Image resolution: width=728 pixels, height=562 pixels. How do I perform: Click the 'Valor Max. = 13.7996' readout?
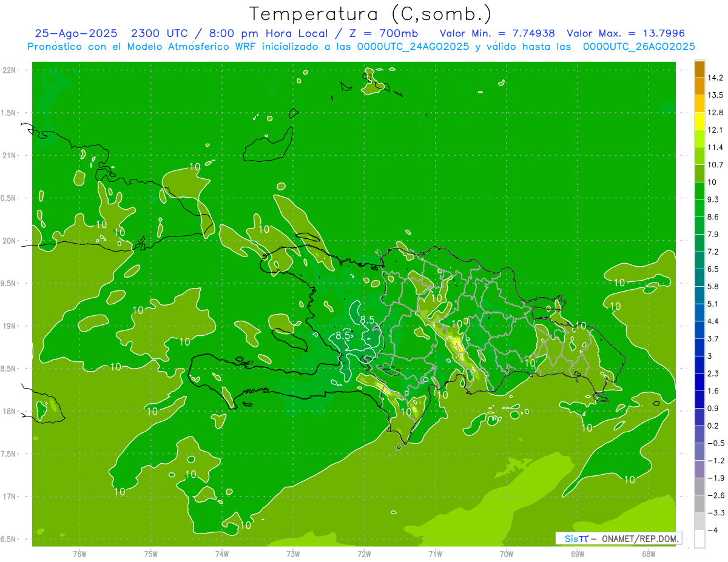[625, 34]
